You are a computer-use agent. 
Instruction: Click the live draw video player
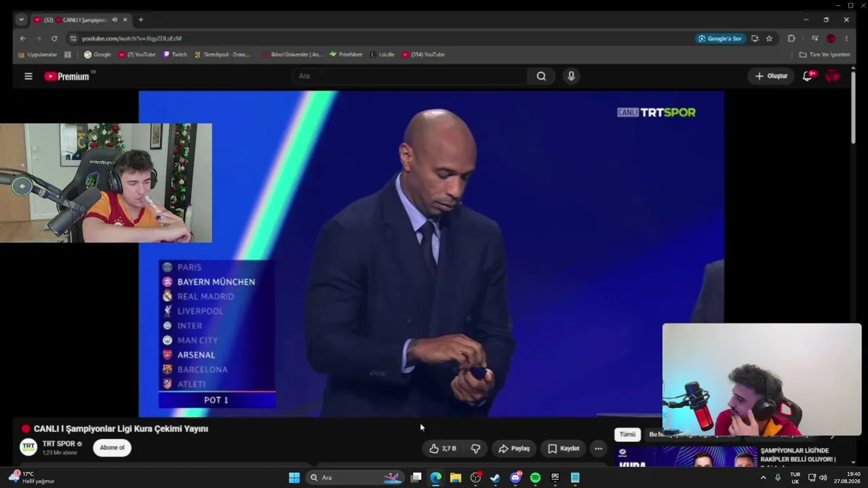(x=431, y=254)
